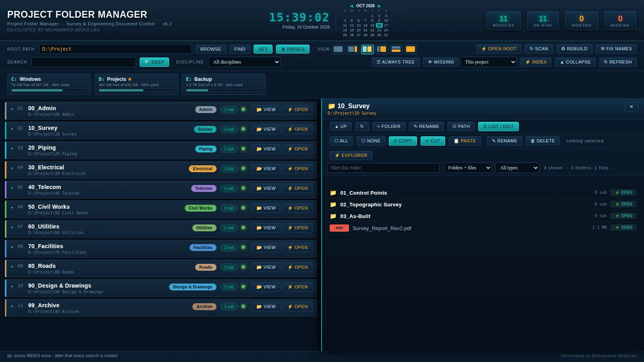Image resolution: width=644 pixels, height=362 pixels.
Task: Go to next month in mini calendar
Action: pyautogui.click(x=379, y=6)
